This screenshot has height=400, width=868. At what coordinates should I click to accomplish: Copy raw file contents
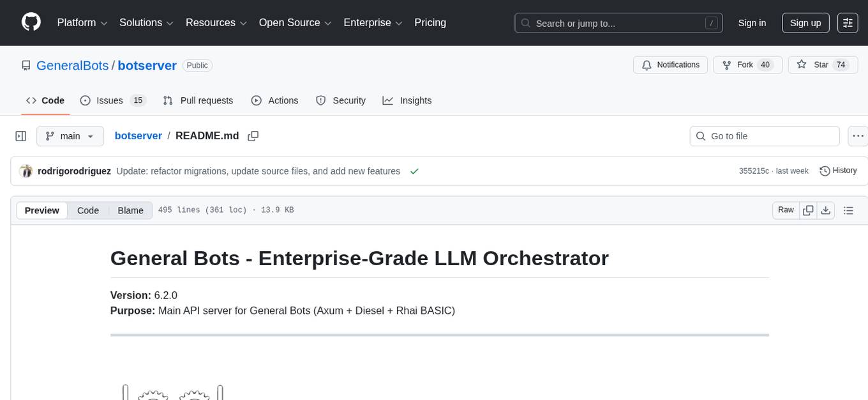pos(808,210)
